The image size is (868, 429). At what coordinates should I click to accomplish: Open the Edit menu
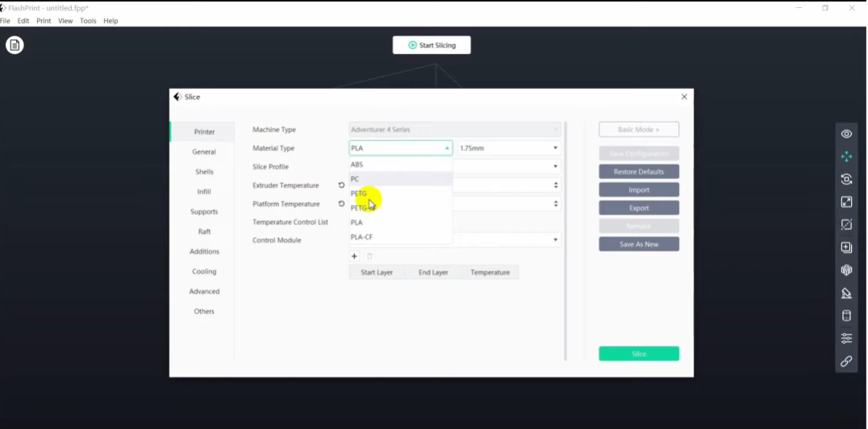[x=23, y=21]
